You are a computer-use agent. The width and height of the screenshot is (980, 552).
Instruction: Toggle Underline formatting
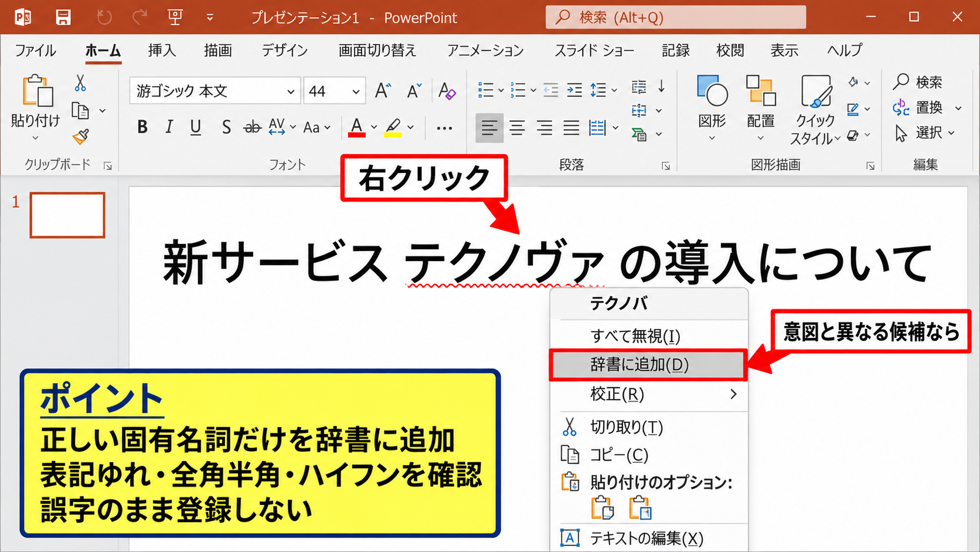(196, 127)
